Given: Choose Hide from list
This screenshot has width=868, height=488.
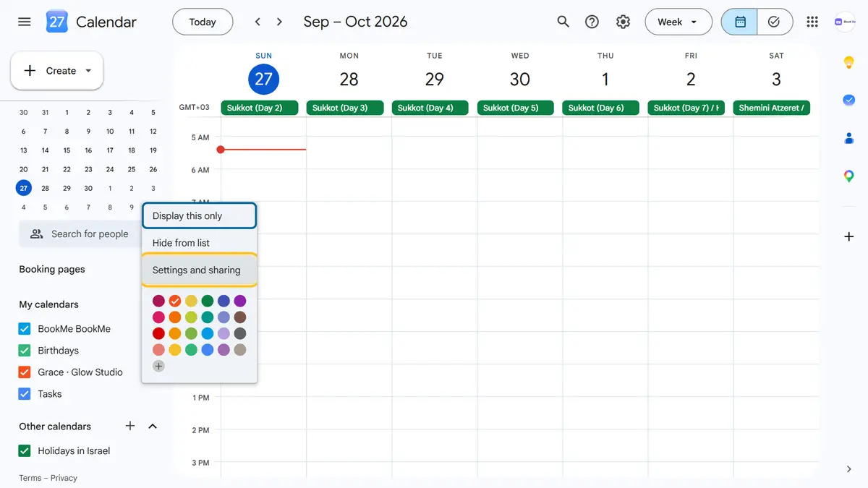Looking at the screenshot, I should point(200,243).
